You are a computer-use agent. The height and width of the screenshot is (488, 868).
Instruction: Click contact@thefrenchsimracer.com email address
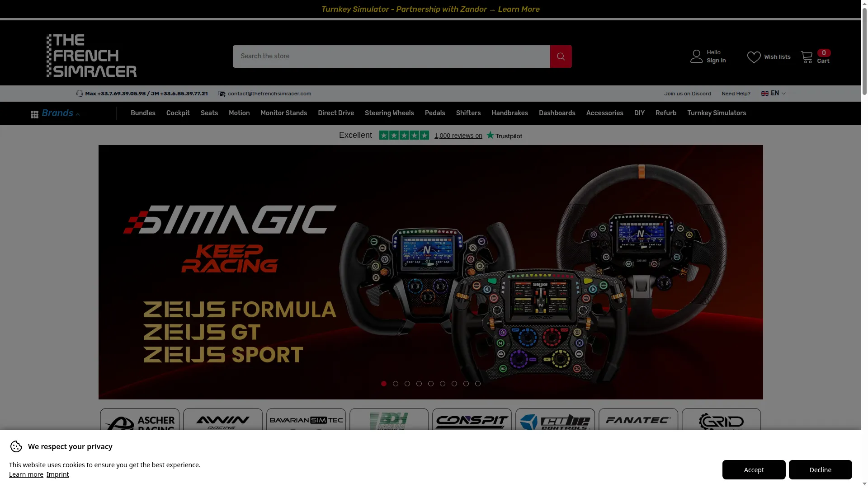click(269, 94)
